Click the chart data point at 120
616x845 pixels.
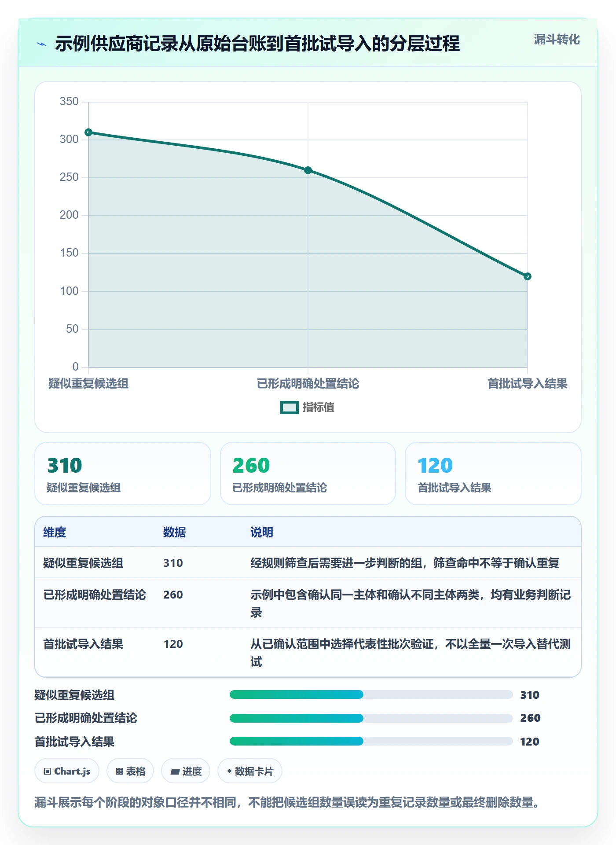(x=528, y=276)
